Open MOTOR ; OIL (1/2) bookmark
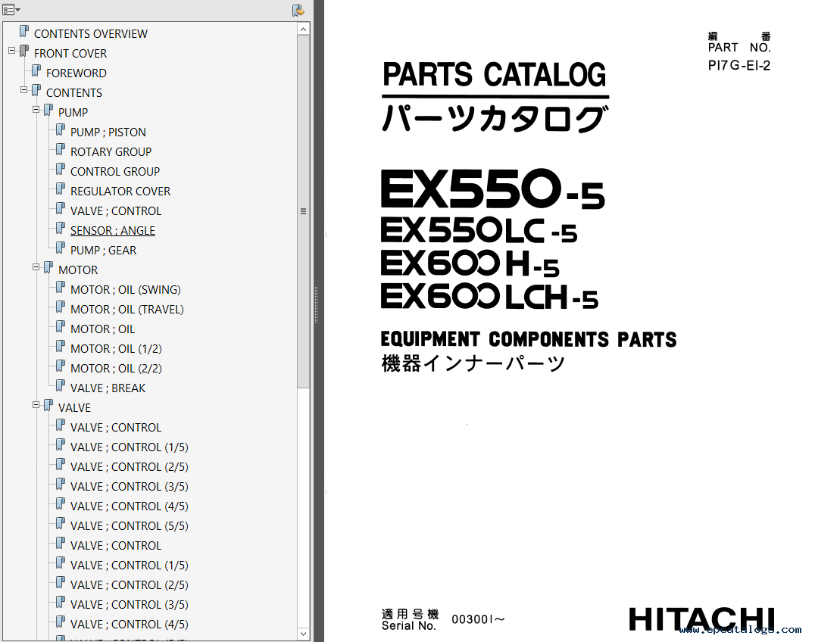The image size is (840, 642). 116,348
